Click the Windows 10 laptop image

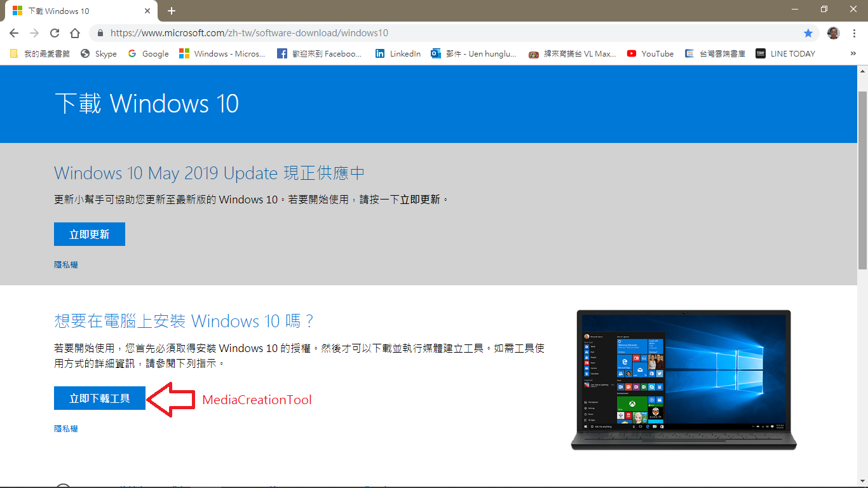(x=684, y=380)
